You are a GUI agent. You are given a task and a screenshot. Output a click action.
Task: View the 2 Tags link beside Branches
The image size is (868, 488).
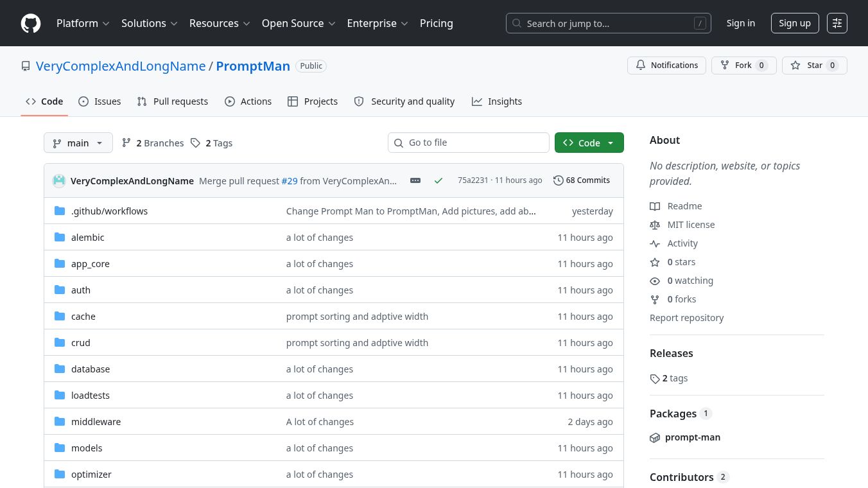(x=211, y=143)
